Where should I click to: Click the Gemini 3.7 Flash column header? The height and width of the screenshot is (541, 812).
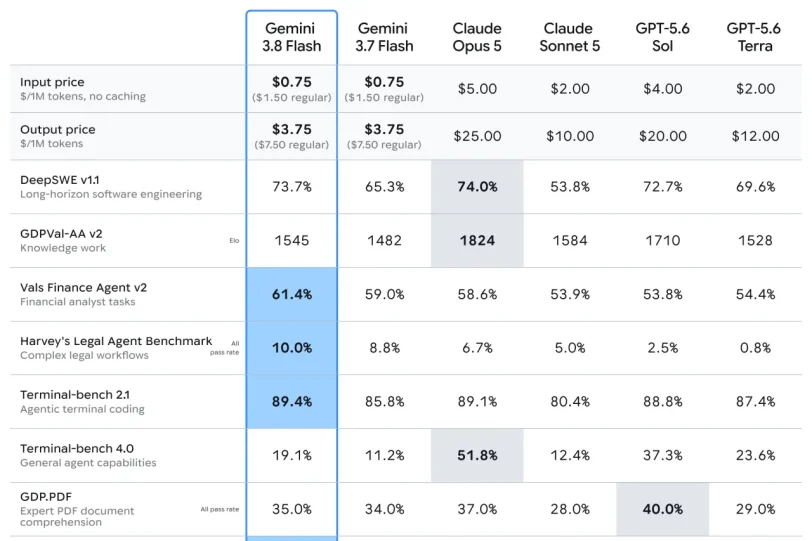click(384, 37)
